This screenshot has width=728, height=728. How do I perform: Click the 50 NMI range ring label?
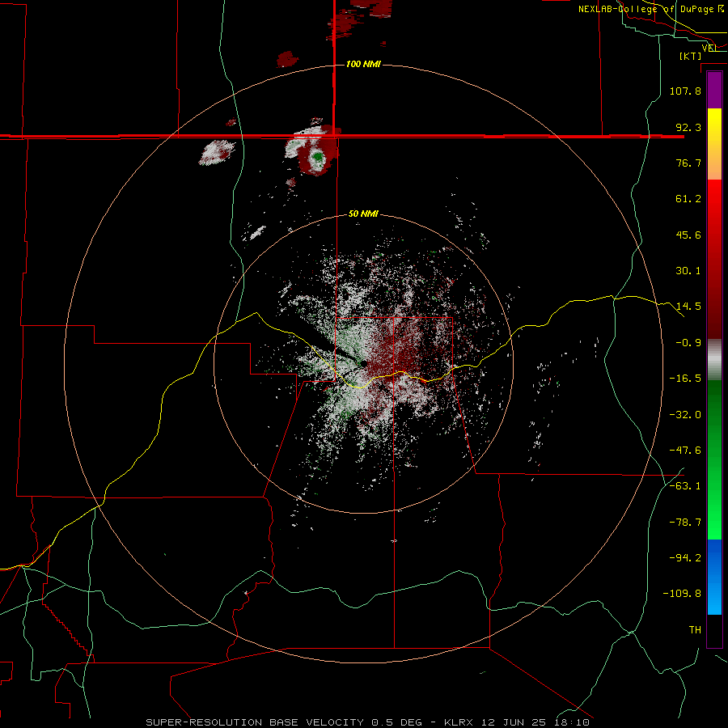[x=363, y=214]
